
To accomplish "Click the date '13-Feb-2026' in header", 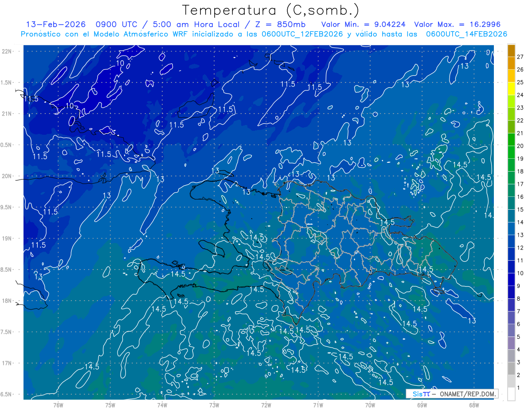I will (x=55, y=24).
